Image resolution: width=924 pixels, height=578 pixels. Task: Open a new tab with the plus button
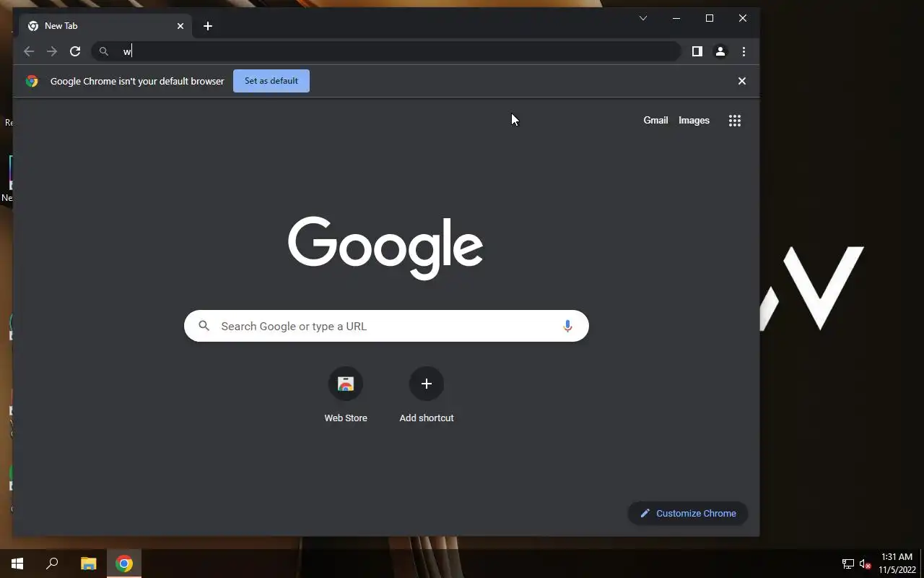(208, 26)
